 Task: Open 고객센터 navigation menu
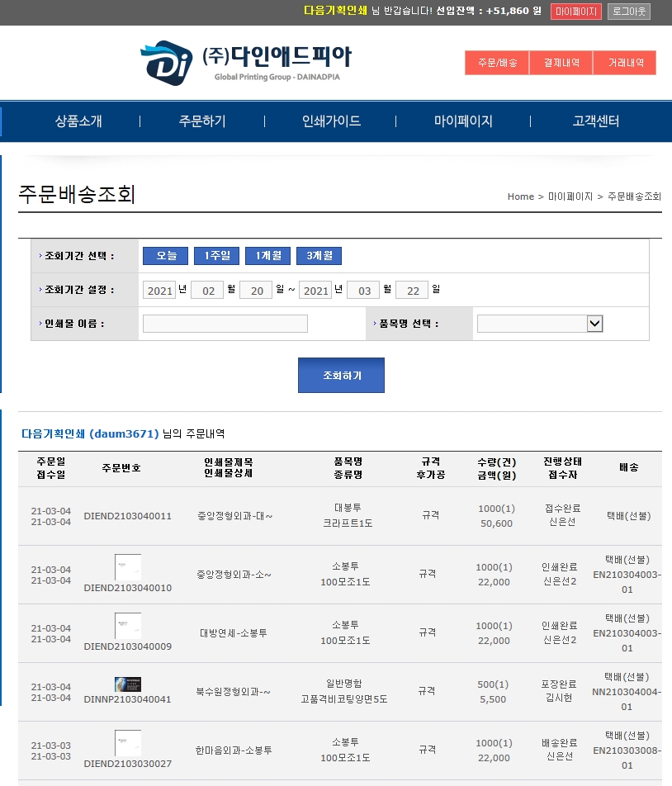tap(596, 121)
